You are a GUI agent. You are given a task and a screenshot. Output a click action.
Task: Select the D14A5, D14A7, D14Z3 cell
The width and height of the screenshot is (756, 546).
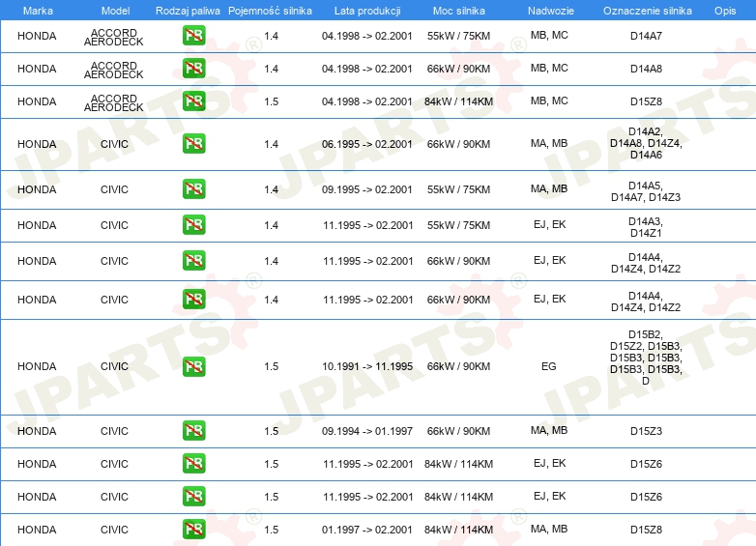[x=646, y=191]
